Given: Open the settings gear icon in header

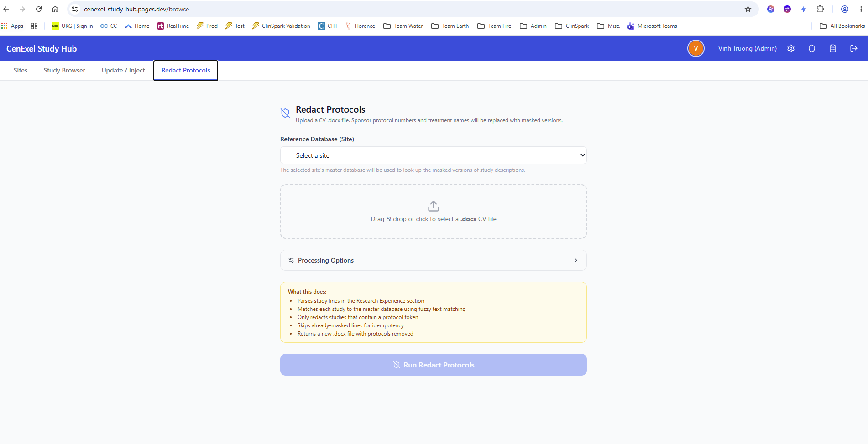Looking at the screenshot, I should [x=791, y=48].
